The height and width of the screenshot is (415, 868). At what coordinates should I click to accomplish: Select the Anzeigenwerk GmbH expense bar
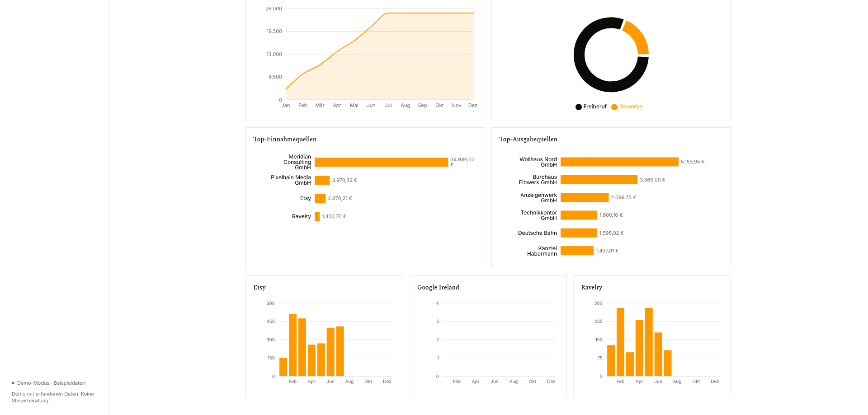pos(585,197)
